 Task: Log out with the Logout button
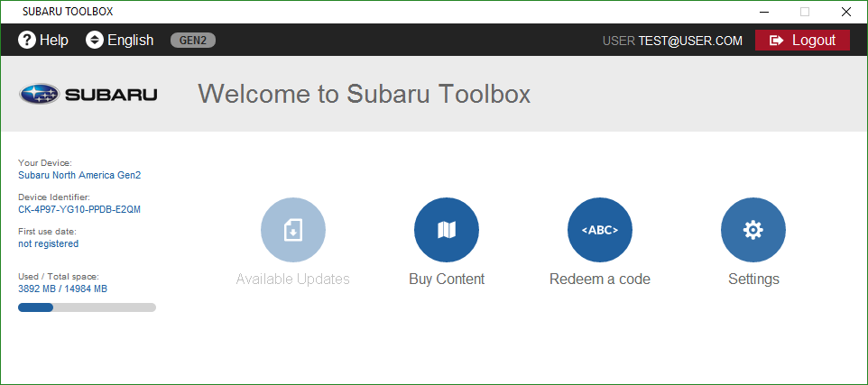point(802,40)
